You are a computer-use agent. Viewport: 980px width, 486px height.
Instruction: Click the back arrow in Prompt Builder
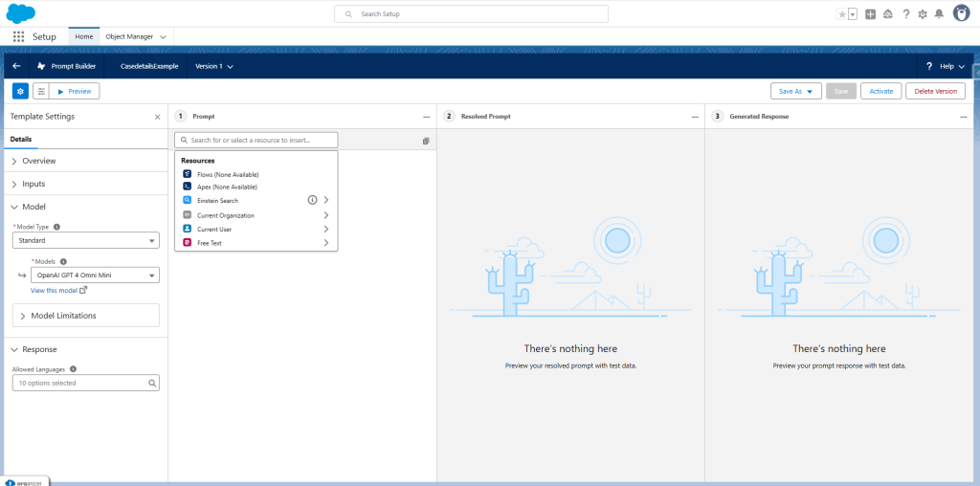[16, 66]
